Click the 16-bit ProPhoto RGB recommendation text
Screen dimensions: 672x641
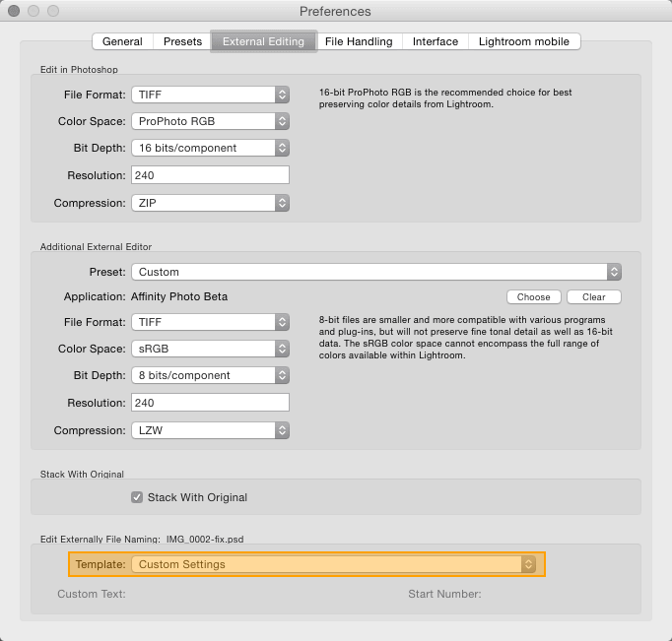pos(445,98)
